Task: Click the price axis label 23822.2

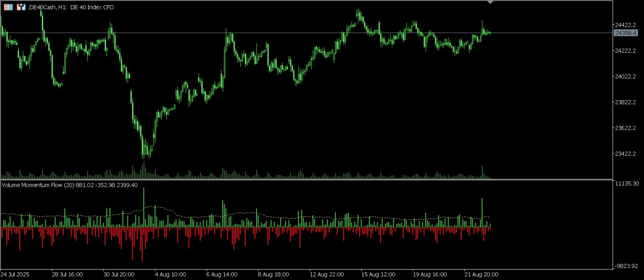Action: pyautogui.click(x=625, y=102)
